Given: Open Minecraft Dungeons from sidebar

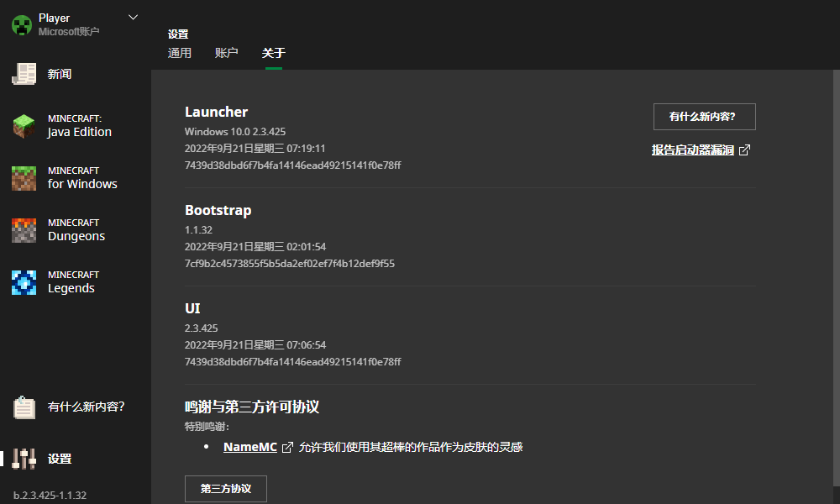Looking at the screenshot, I should [76, 229].
